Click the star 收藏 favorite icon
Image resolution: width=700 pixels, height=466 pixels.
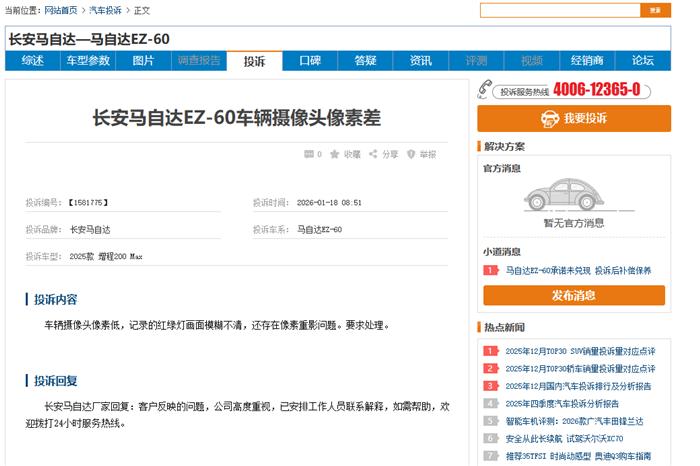point(336,155)
